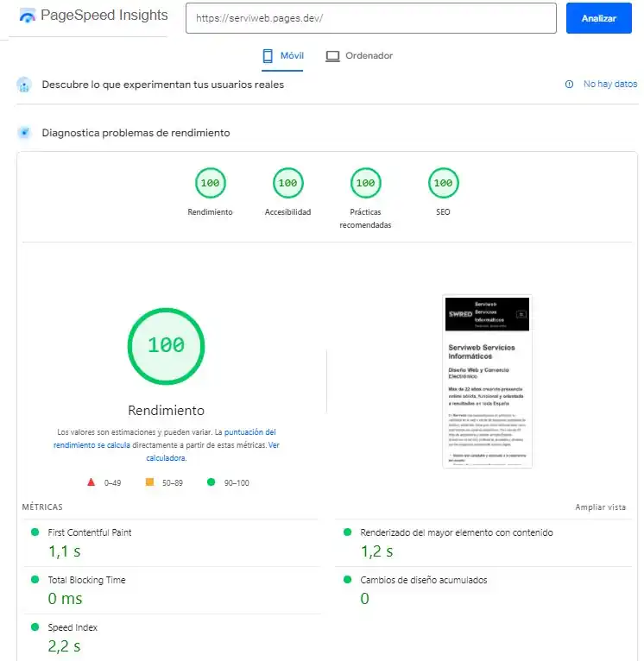Click the info icon beside No hay datos
The width and height of the screenshot is (644, 661).
pyautogui.click(x=569, y=85)
